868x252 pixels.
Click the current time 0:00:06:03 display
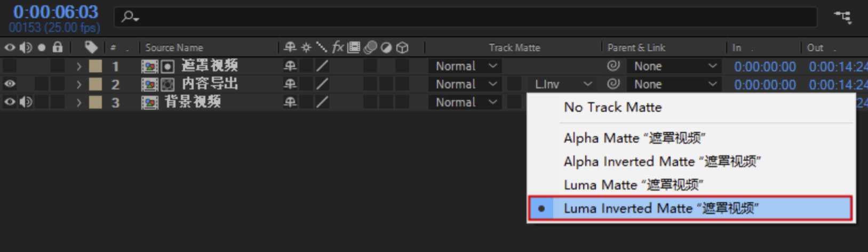pos(55,12)
